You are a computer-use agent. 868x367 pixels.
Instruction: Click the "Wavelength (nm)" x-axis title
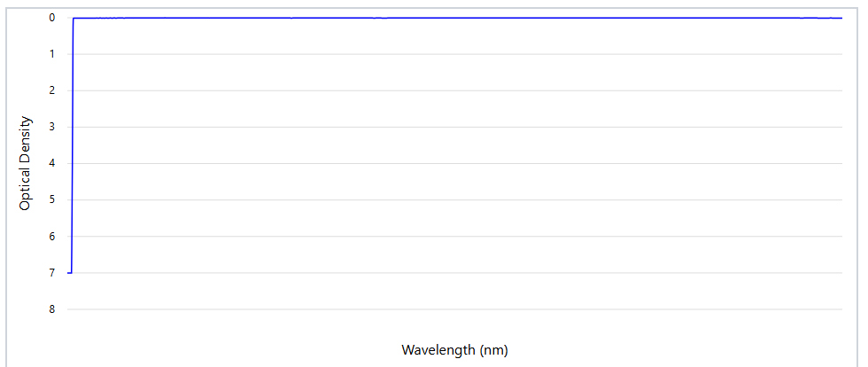454,350
